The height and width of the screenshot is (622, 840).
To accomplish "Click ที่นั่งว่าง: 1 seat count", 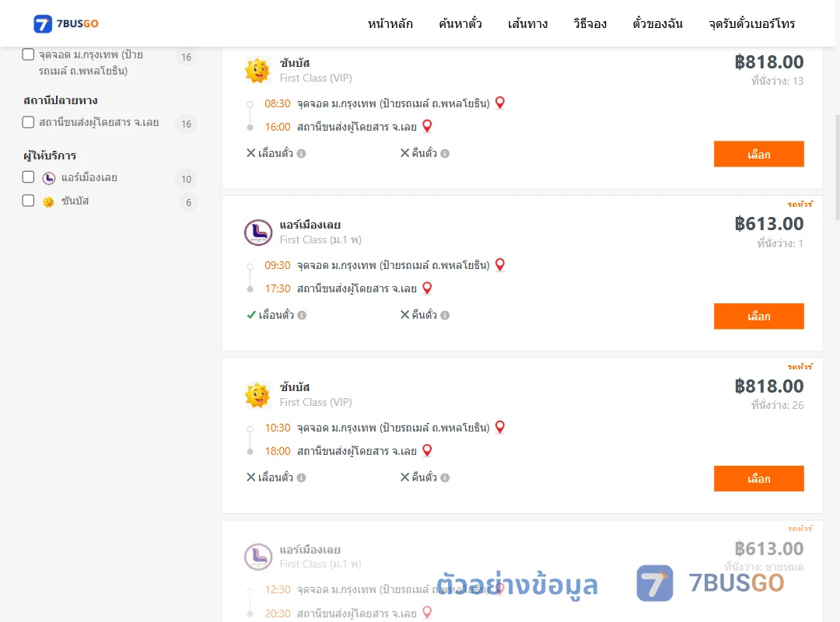I will pos(780,243).
